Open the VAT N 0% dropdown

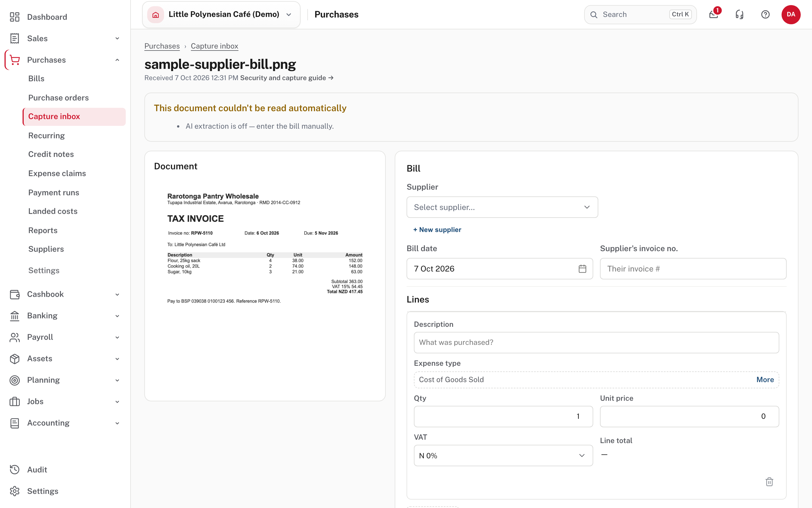pos(503,456)
